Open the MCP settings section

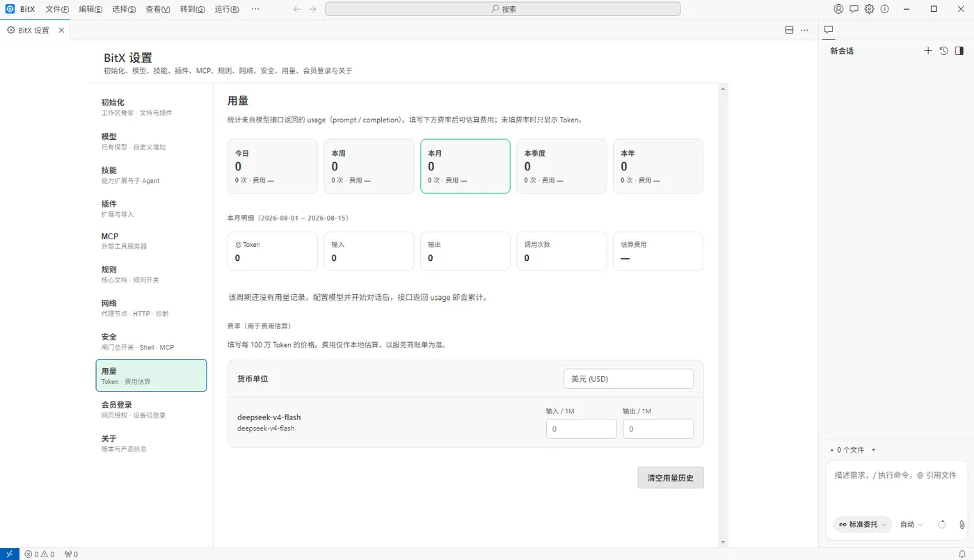(x=151, y=241)
